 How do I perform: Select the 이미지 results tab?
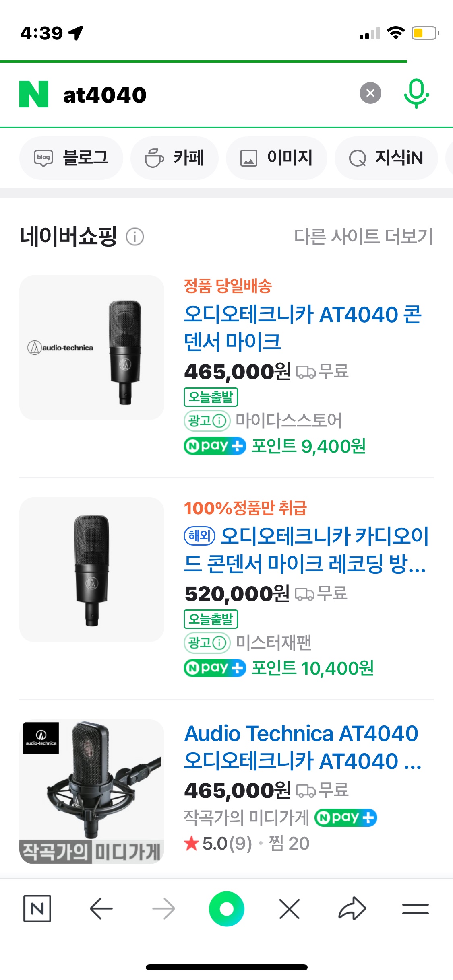[x=276, y=158]
